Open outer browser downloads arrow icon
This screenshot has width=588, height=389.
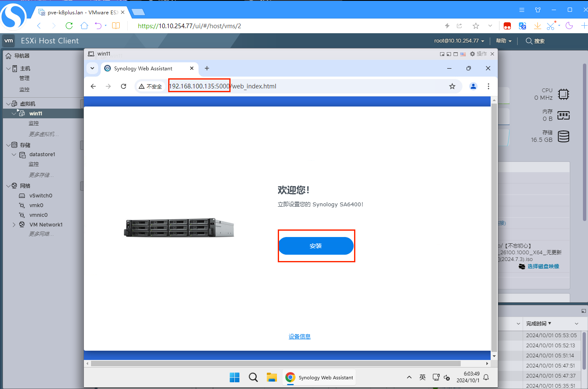pos(537,26)
